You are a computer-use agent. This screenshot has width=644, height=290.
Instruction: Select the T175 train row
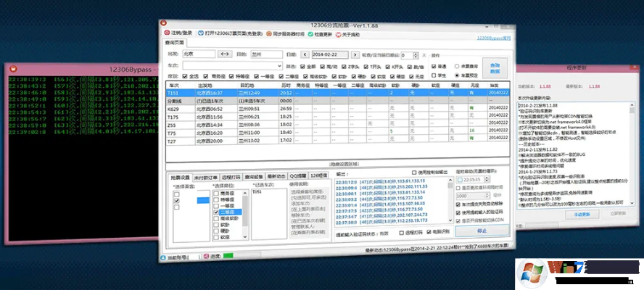click(x=338, y=117)
